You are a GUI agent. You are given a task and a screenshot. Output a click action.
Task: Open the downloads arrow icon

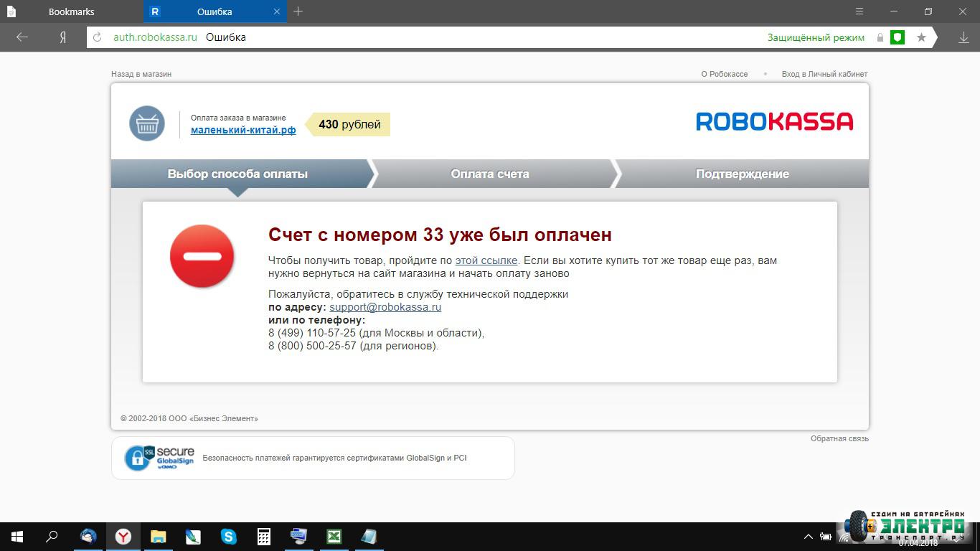click(963, 37)
